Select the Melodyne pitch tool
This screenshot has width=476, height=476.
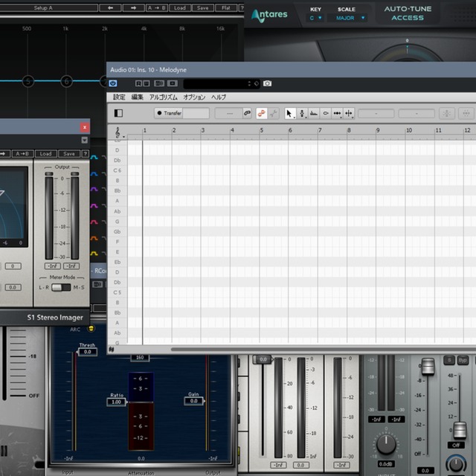click(302, 113)
